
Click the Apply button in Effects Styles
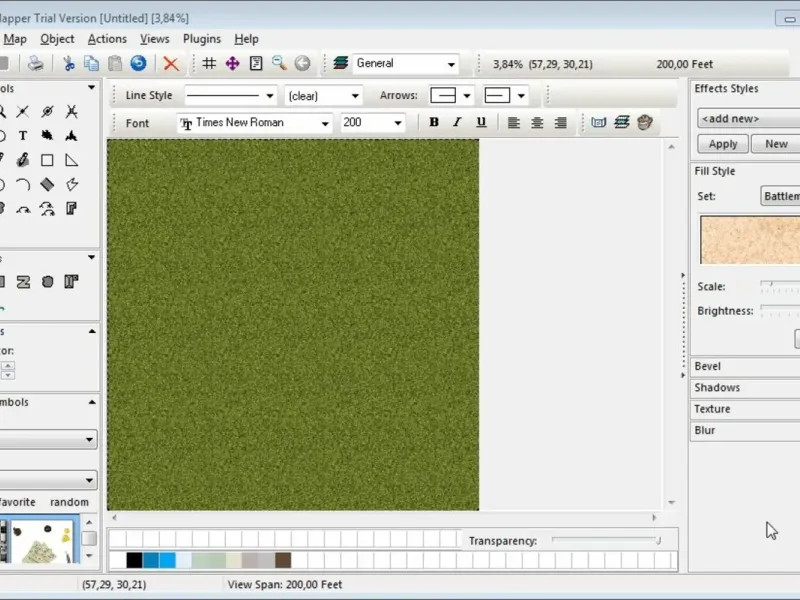(x=723, y=144)
